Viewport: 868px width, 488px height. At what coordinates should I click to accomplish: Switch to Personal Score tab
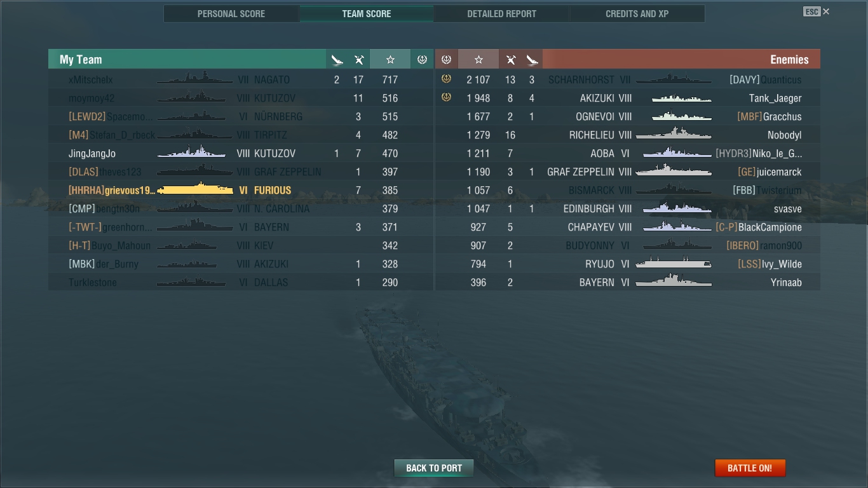[231, 13]
